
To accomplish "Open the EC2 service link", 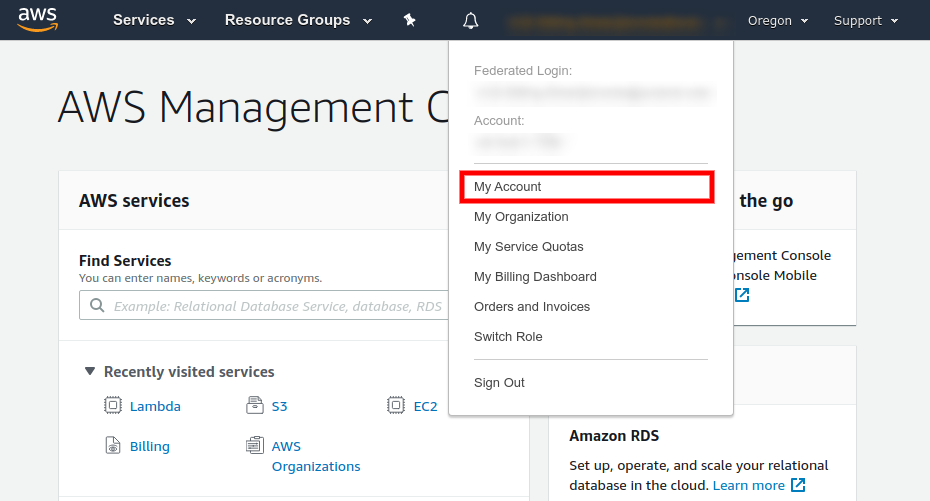I will 425,406.
